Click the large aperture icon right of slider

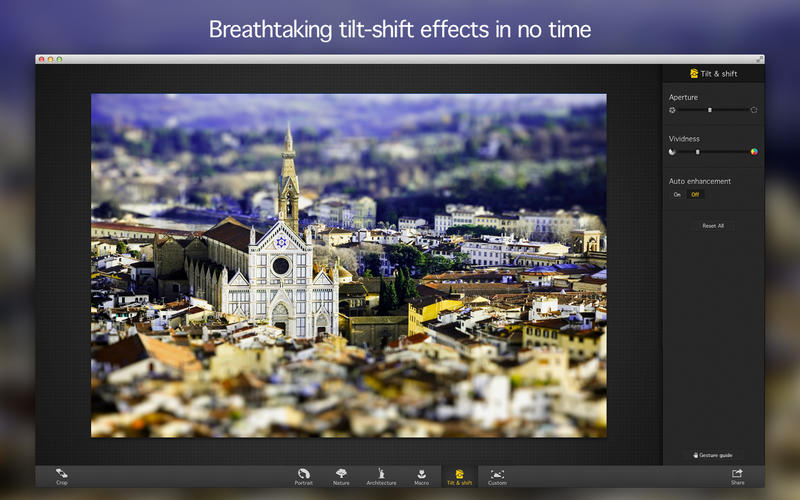[x=754, y=110]
